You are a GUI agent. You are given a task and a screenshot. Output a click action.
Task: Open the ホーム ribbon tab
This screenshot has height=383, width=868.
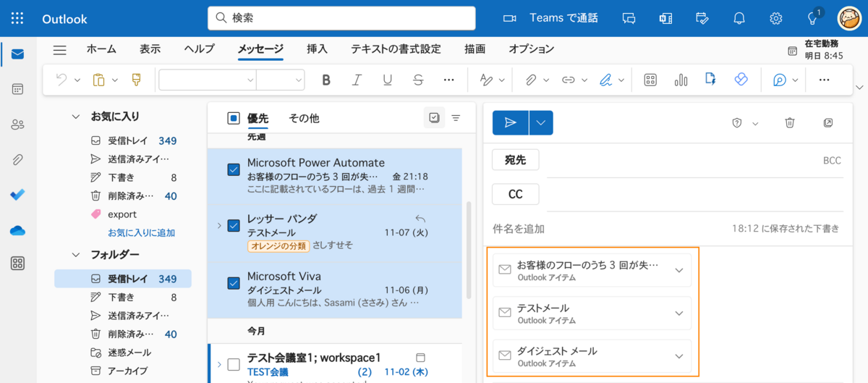coord(101,49)
